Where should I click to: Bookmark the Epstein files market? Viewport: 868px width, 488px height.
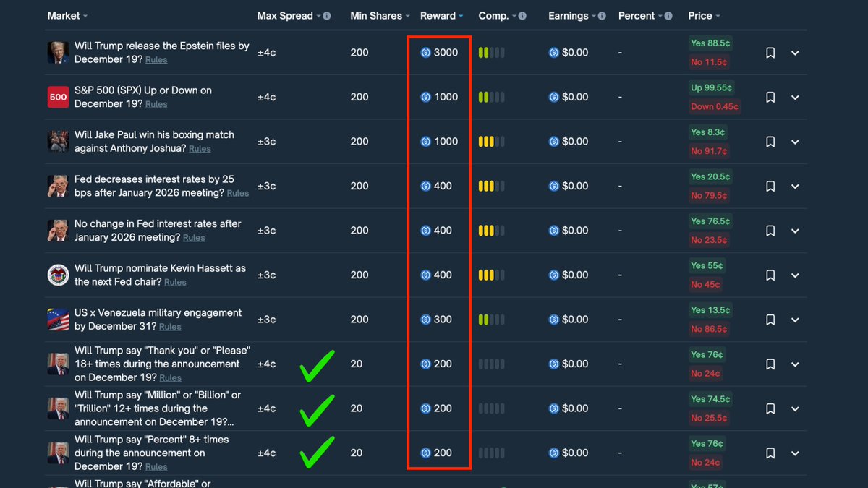pos(770,52)
